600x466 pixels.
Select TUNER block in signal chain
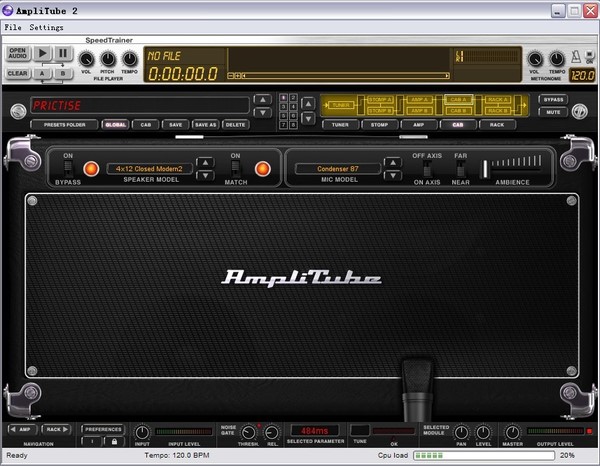tap(341, 105)
